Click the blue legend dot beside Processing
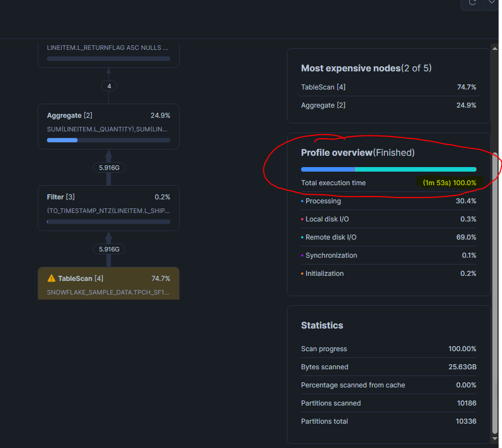The width and height of the screenshot is (502, 448). (303, 201)
